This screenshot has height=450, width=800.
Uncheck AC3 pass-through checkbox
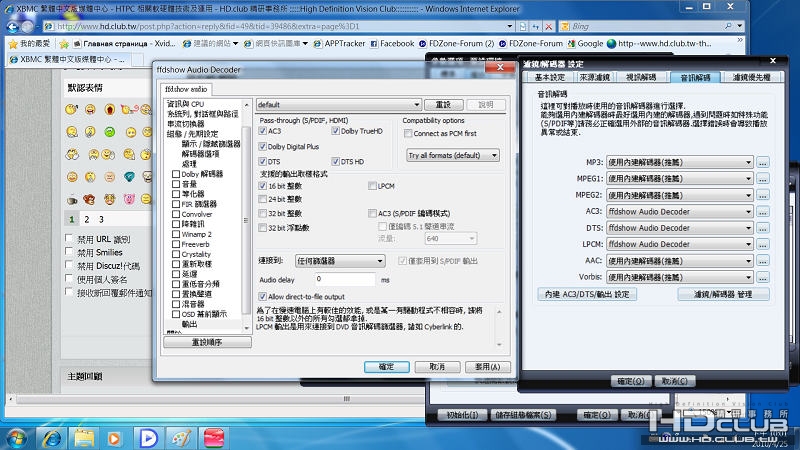pyautogui.click(x=262, y=131)
